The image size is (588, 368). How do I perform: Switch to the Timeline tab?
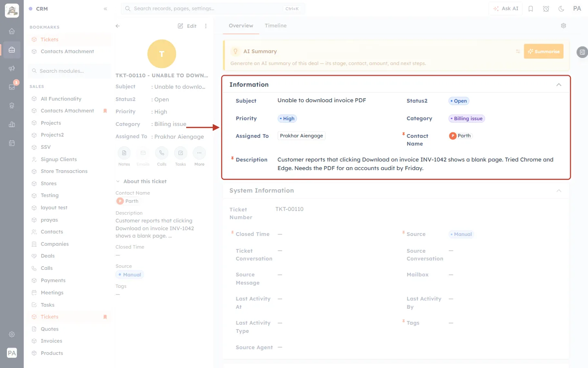pyautogui.click(x=276, y=26)
